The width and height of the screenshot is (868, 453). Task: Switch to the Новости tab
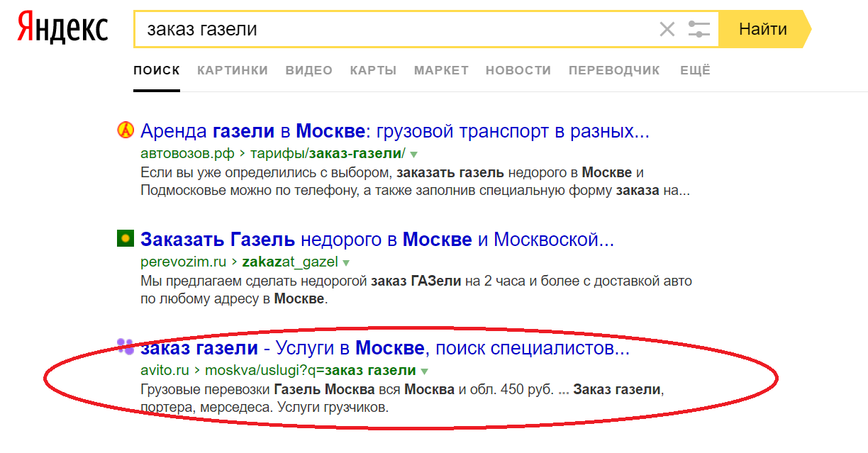click(518, 70)
